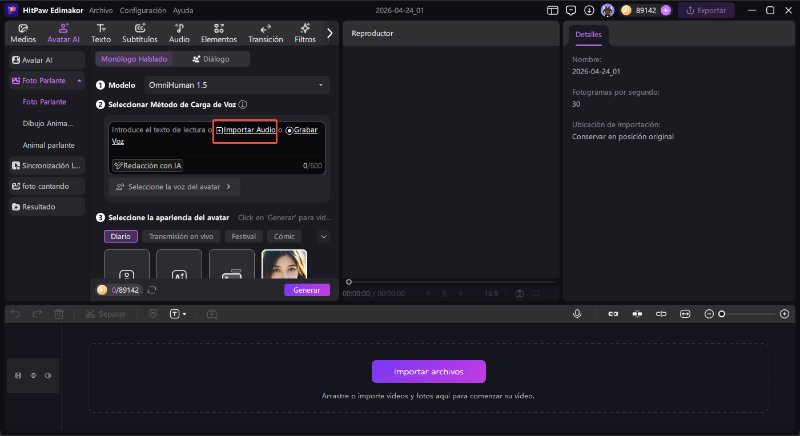This screenshot has width=800, height=436.
Task: Expand more avatar categories chevron
Action: (x=323, y=237)
